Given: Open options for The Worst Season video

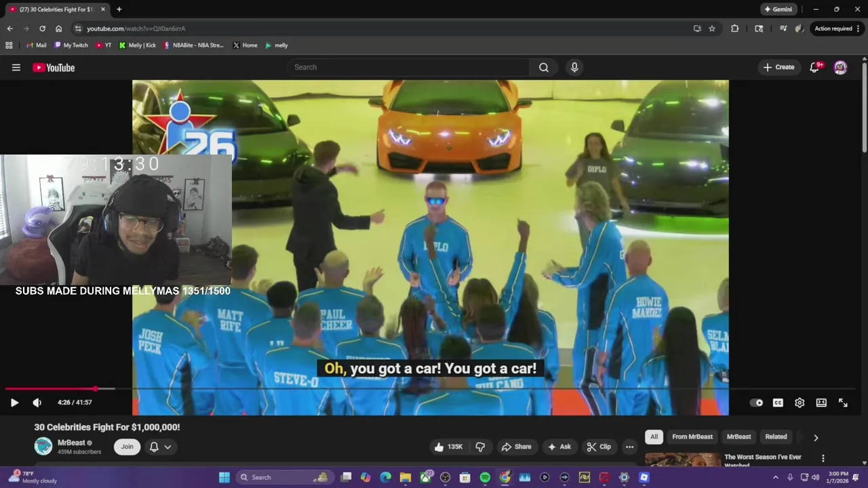Looking at the screenshot, I should pyautogui.click(x=823, y=459).
